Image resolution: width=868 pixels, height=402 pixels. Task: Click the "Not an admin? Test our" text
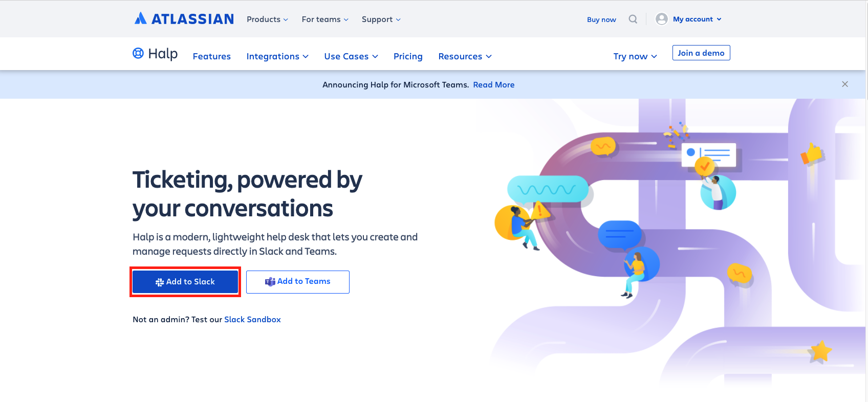coord(177,320)
